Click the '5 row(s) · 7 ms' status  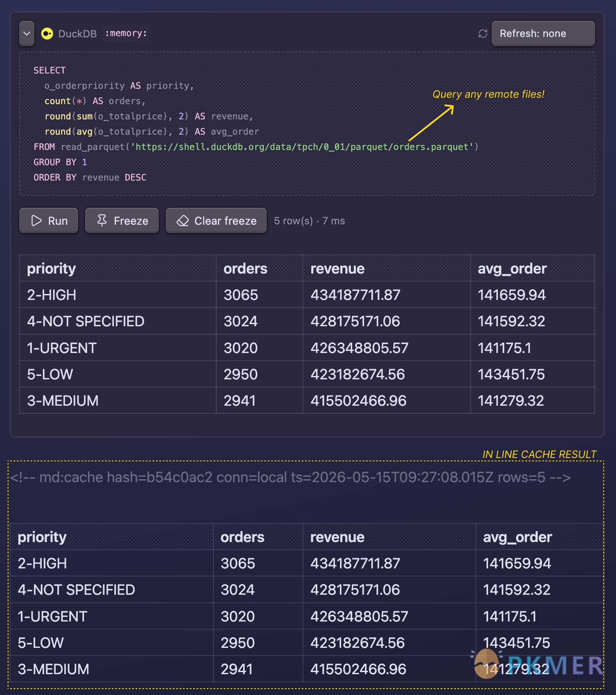(309, 221)
